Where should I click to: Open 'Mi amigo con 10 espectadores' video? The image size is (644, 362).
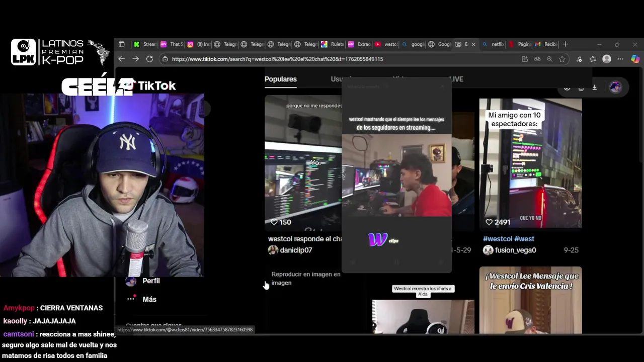click(x=530, y=163)
